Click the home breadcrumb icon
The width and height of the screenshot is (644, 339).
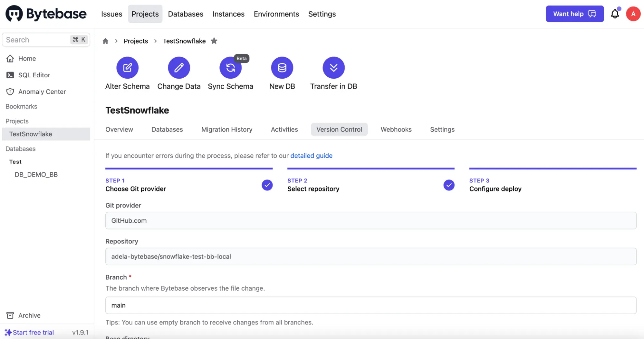(105, 41)
